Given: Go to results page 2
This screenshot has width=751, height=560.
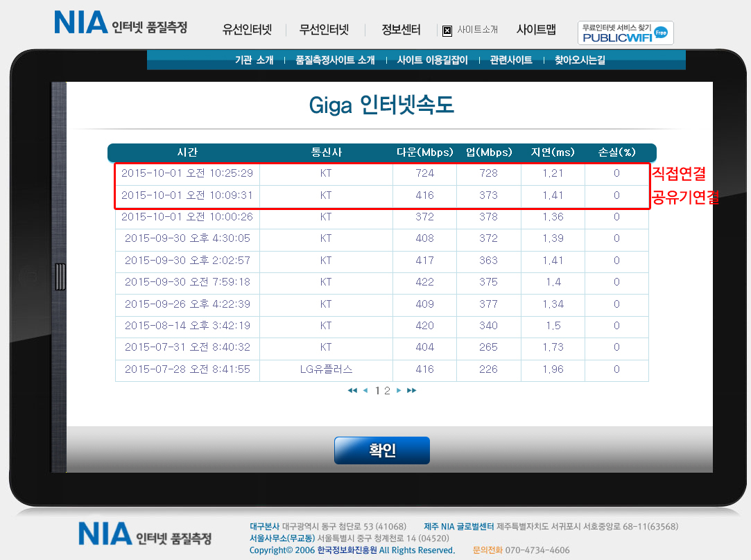Looking at the screenshot, I should click(387, 391).
